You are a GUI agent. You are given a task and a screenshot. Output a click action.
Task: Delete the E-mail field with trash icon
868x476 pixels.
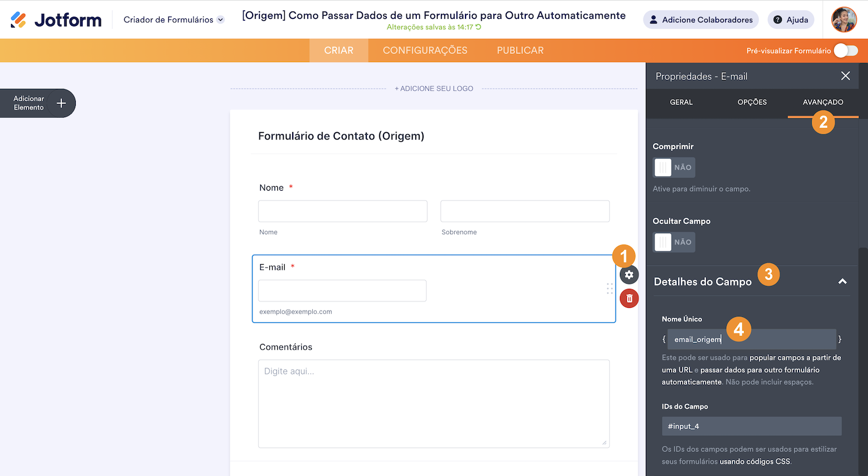click(x=629, y=299)
